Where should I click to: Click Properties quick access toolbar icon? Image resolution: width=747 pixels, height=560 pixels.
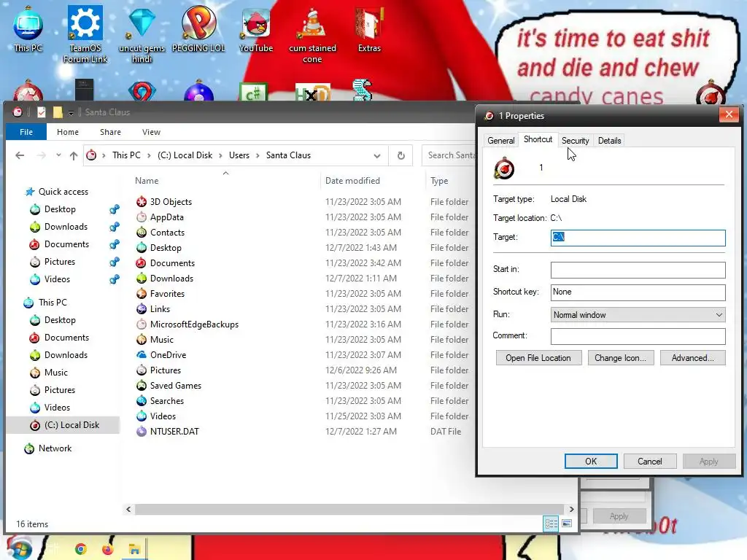pyautogui.click(x=41, y=112)
